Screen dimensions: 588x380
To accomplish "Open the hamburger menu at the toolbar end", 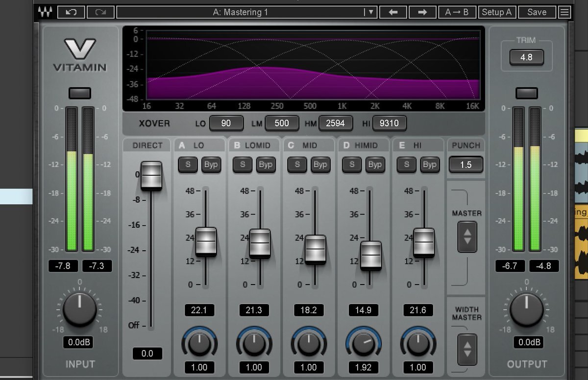I will (x=564, y=12).
